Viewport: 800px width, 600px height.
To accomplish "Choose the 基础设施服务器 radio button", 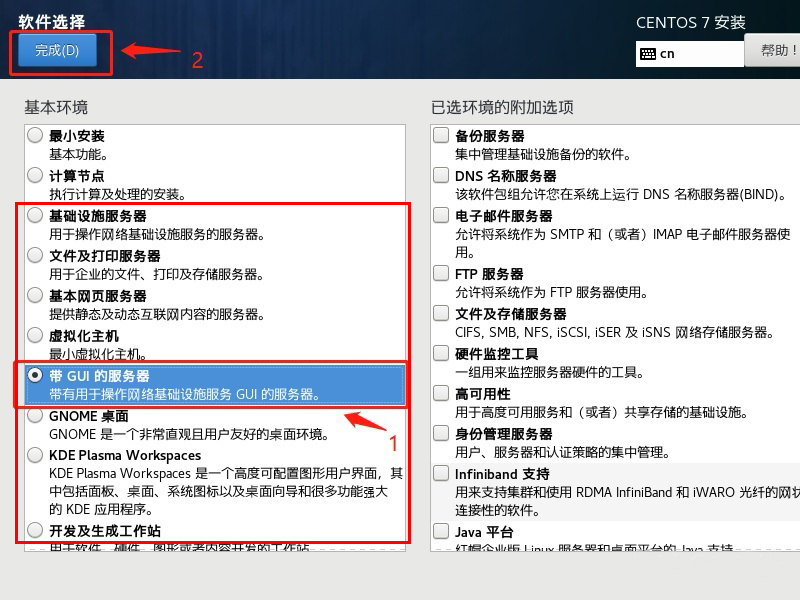I will (x=35, y=215).
